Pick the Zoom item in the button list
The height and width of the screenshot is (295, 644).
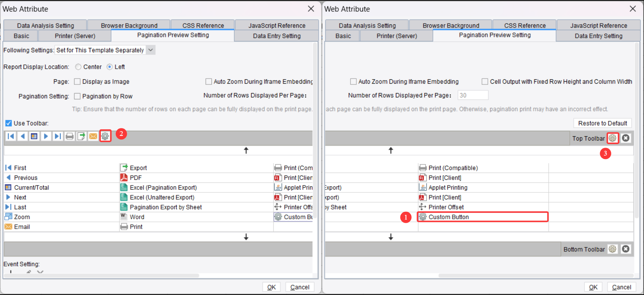[x=62, y=217]
